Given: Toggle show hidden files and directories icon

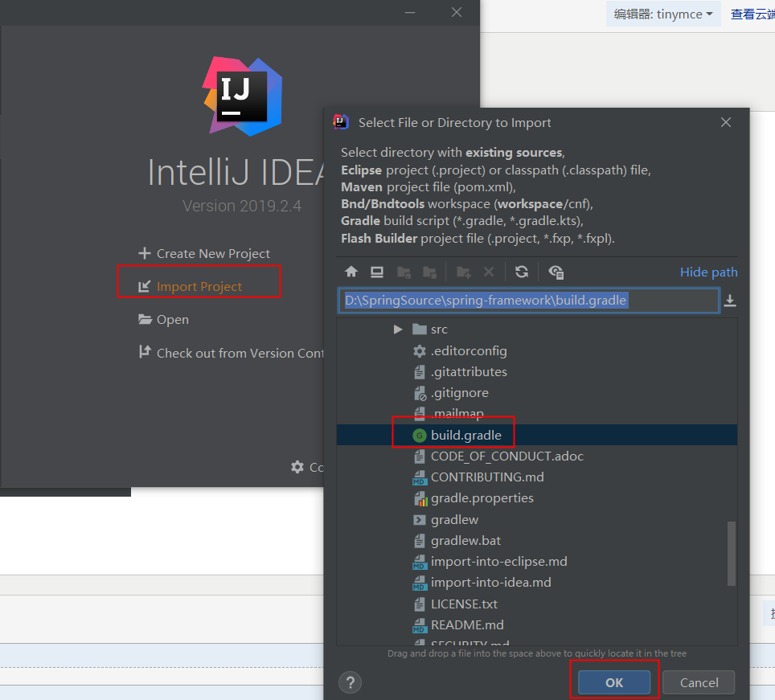Looking at the screenshot, I should tap(556, 272).
